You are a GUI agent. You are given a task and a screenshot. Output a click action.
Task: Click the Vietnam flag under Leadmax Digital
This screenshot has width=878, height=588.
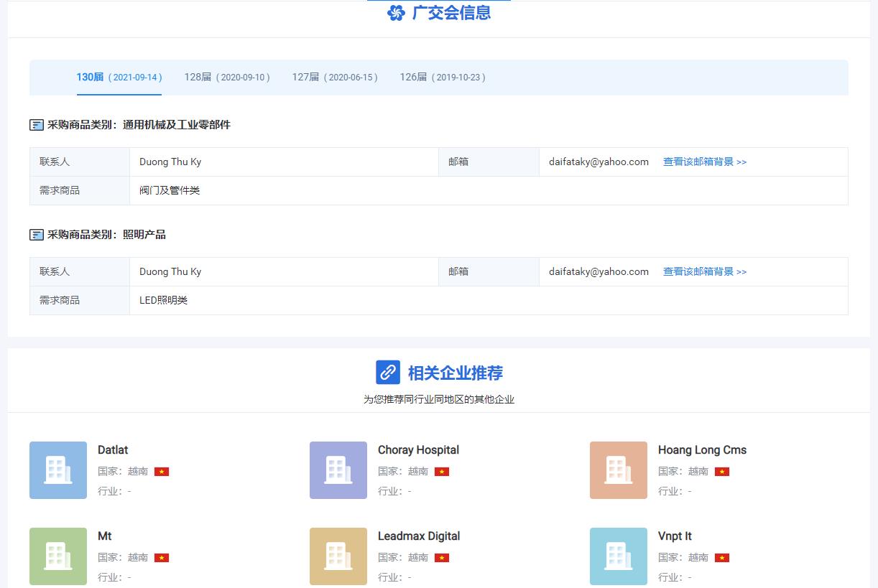coord(442,558)
